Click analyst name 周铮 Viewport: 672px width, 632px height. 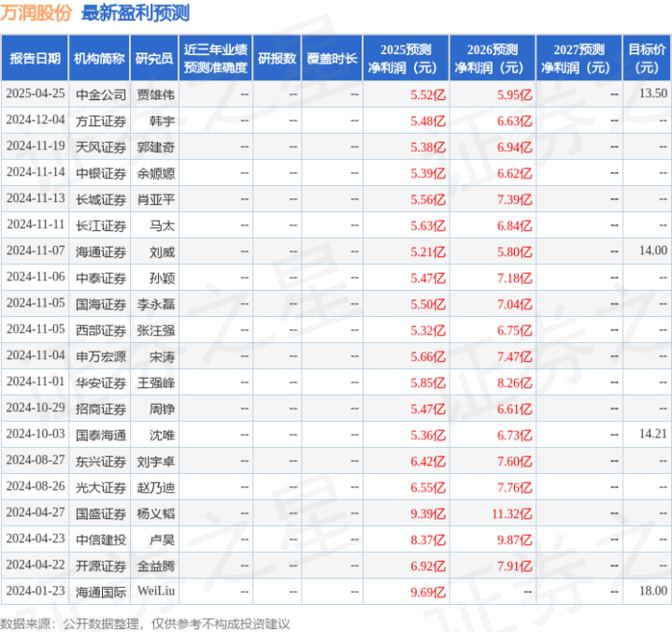162,409
